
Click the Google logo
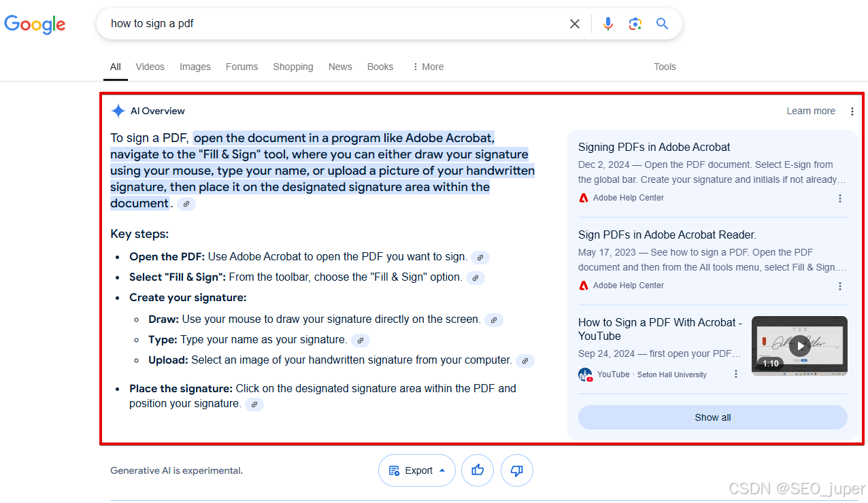(35, 24)
